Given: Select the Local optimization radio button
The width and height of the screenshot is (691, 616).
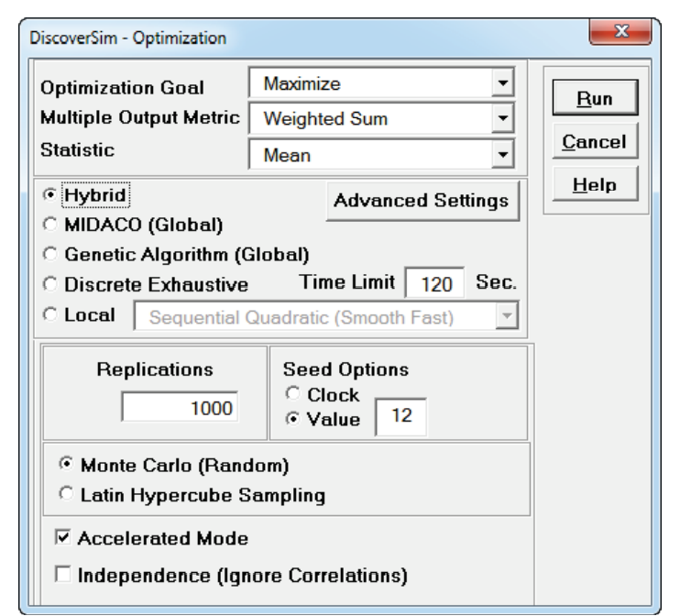Looking at the screenshot, I should point(51,315).
